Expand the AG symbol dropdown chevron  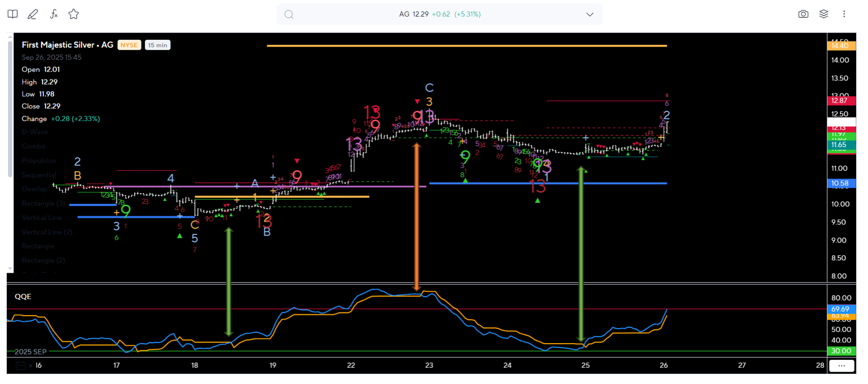point(589,15)
